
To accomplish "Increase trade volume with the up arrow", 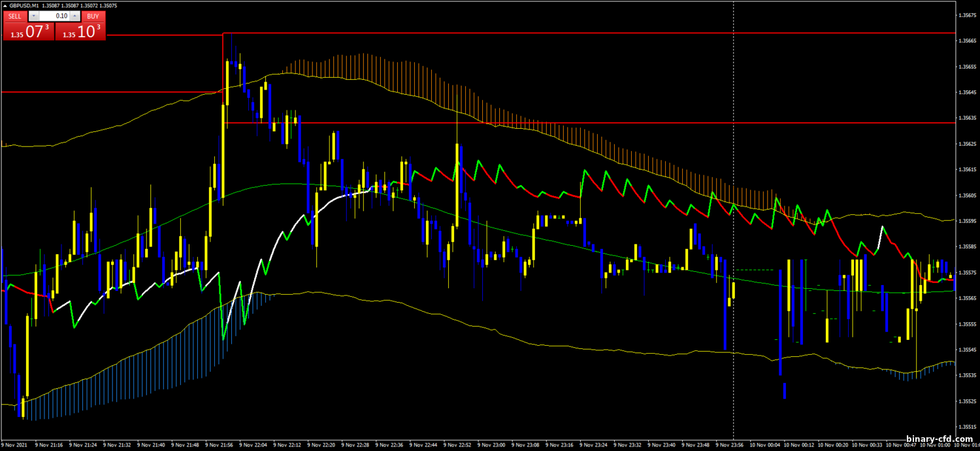I will pos(74,16).
